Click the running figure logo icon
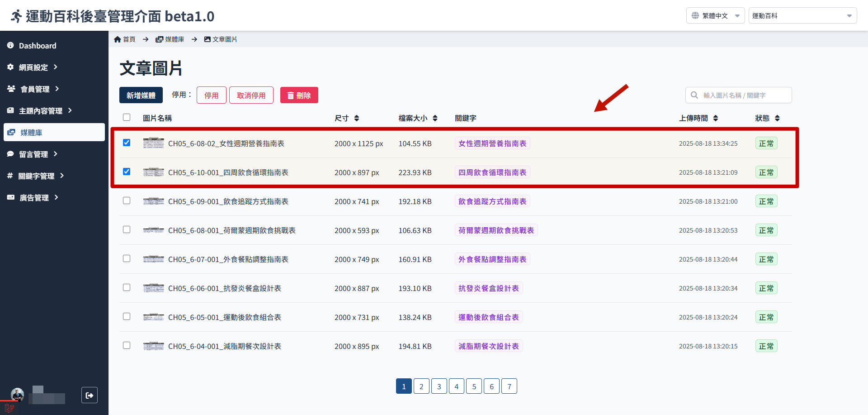 click(16, 16)
